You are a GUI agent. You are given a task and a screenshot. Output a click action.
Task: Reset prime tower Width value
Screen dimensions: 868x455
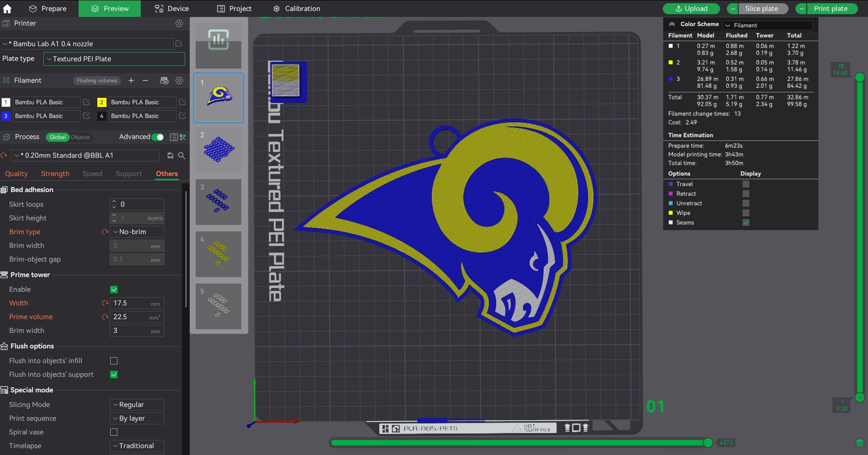[x=105, y=303]
